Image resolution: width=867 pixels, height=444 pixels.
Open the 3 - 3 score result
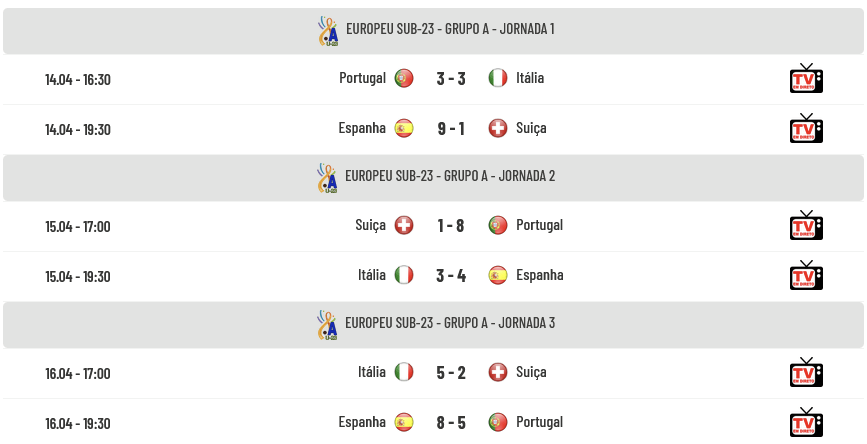[x=451, y=79]
